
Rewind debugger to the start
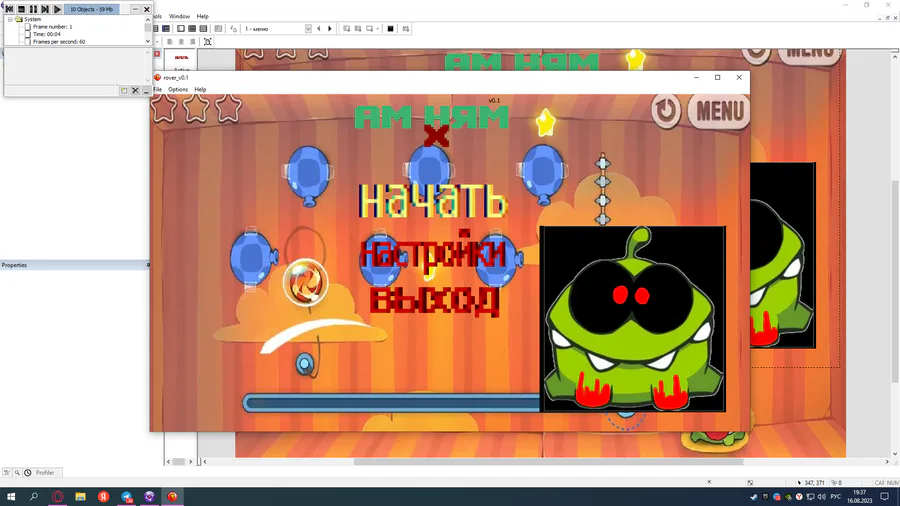tap(9, 9)
